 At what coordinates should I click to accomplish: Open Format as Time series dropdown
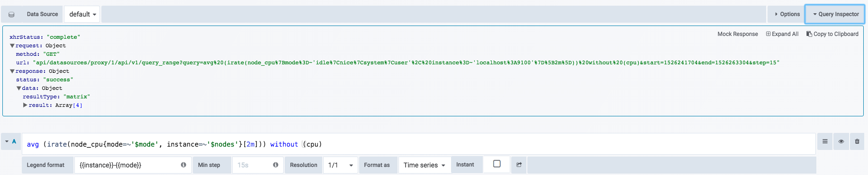425,165
